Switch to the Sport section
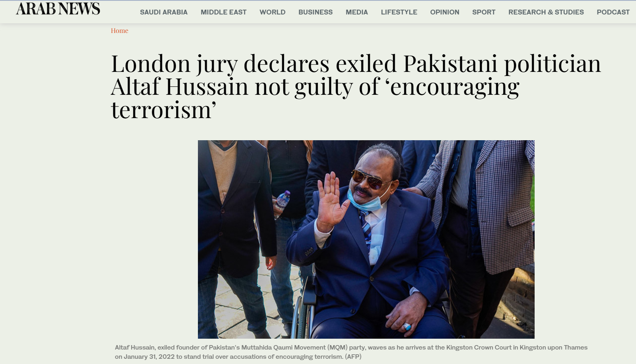This screenshot has height=364, width=636. click(x=484, y=12)
